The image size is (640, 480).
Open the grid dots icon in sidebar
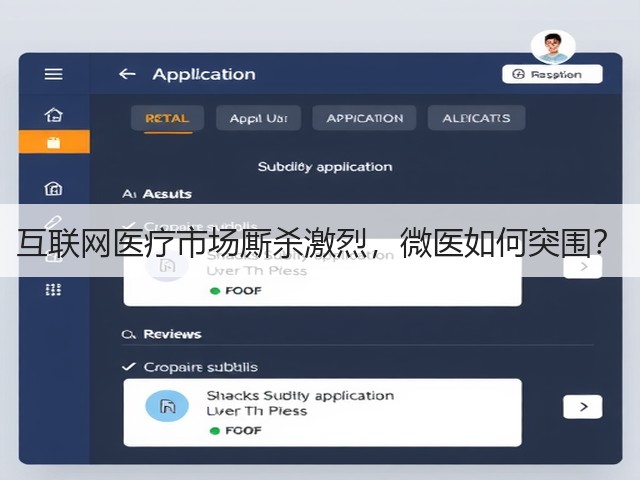(53, 290)
